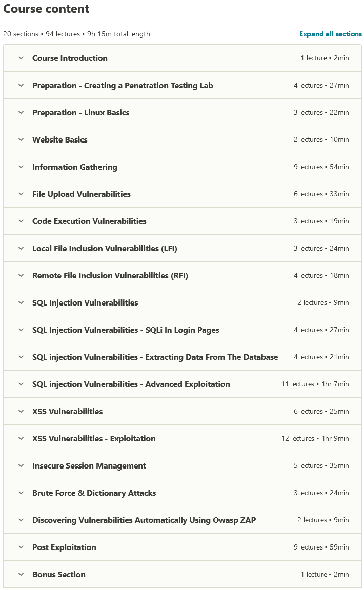Screen dimensions: 364x590
Task: Select SQLi In Login Pages section
Action: (x=126, y=330)
